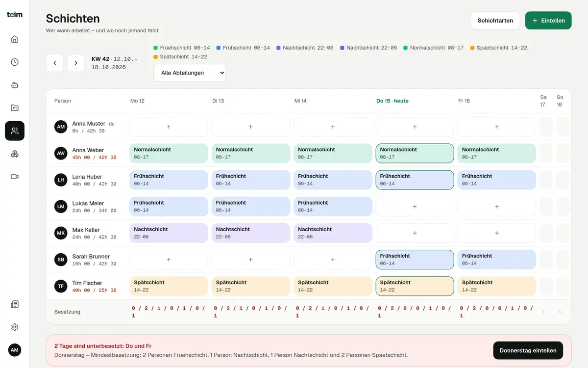Open the robot assistant sidebar icon

tap(15, 85)
